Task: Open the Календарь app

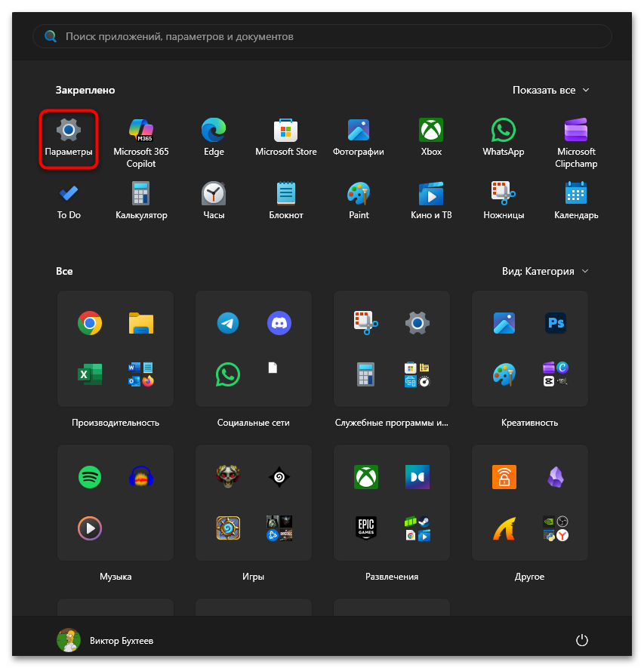Action: (576, 201)
